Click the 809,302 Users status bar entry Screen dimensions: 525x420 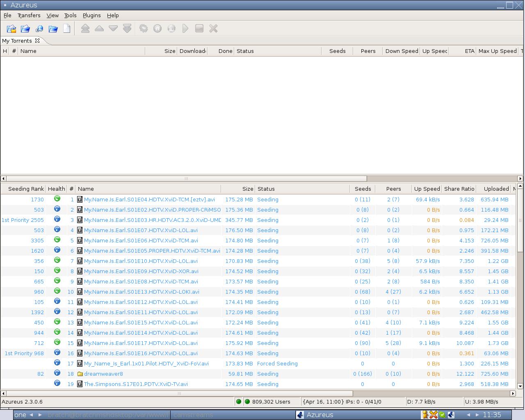click(x=271, y=402)
